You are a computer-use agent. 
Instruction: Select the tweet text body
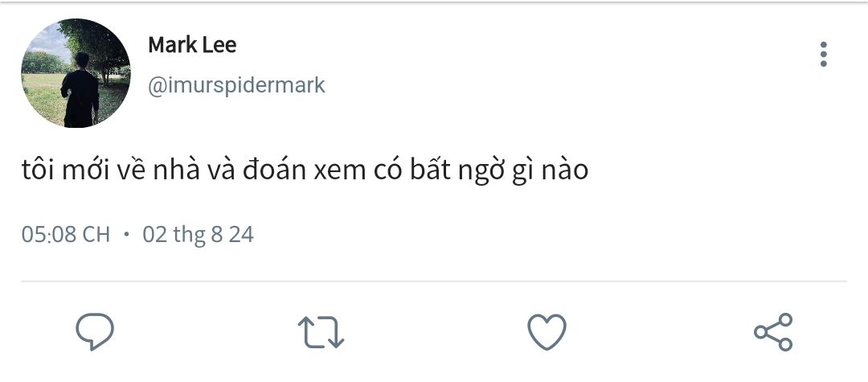pos(305,170)
